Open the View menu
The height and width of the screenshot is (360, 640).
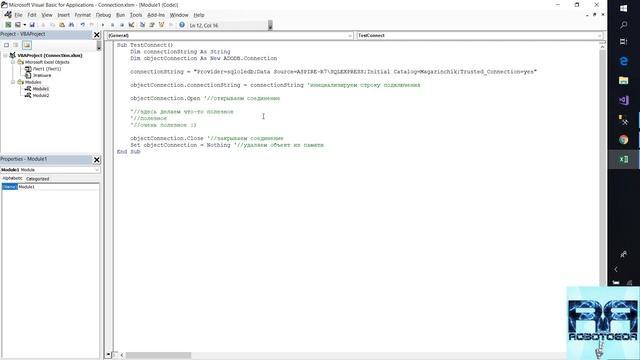pyautogui.click(x=47, y=15)
